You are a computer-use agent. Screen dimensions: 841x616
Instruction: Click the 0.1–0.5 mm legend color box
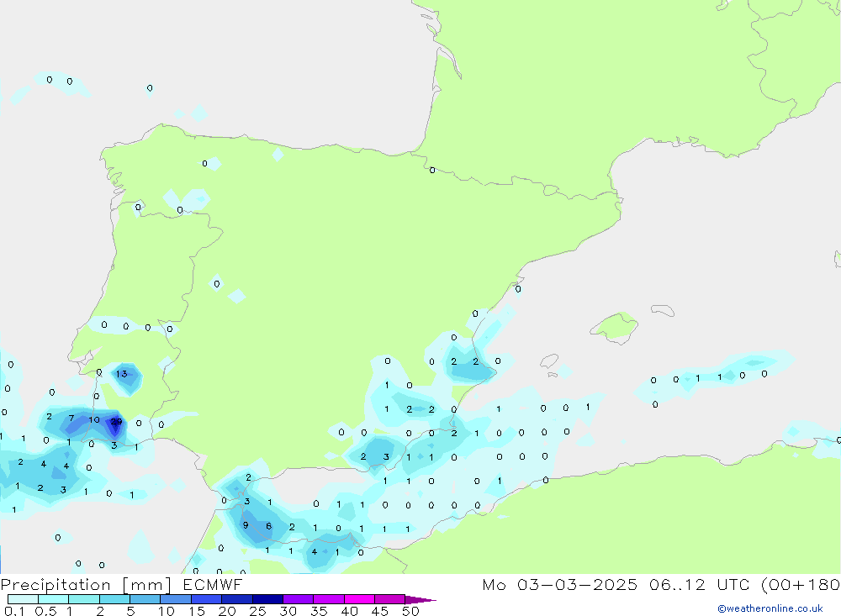coord(23,599)
